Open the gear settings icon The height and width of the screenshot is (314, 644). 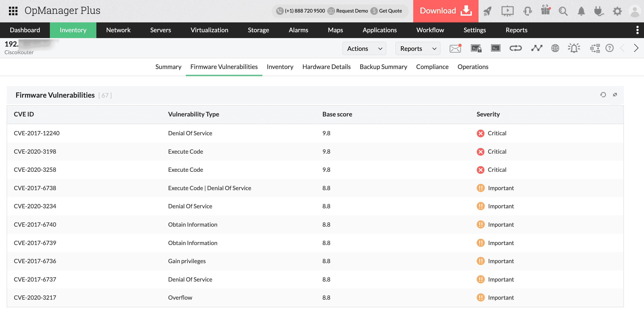617,11
